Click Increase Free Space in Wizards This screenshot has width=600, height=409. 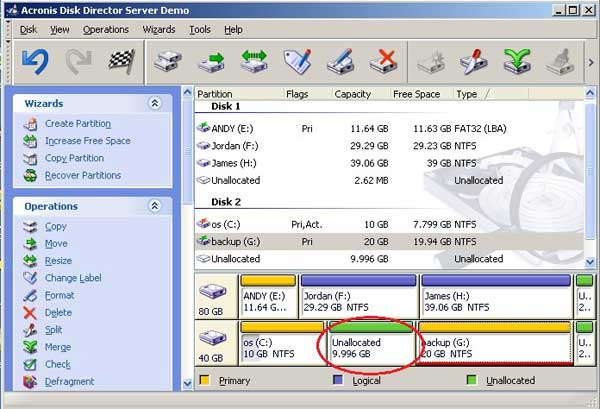[x=87, y=141]
